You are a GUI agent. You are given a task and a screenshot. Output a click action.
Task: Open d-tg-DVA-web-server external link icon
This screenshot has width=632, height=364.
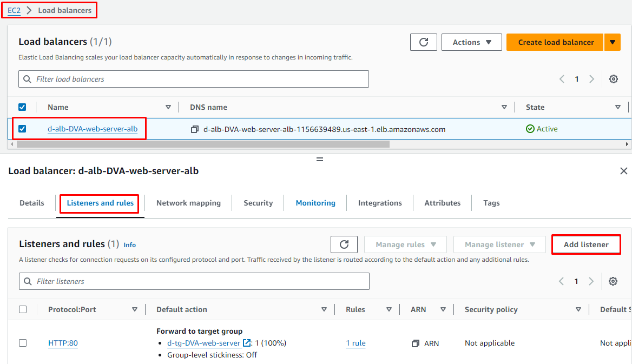point(247,343)
